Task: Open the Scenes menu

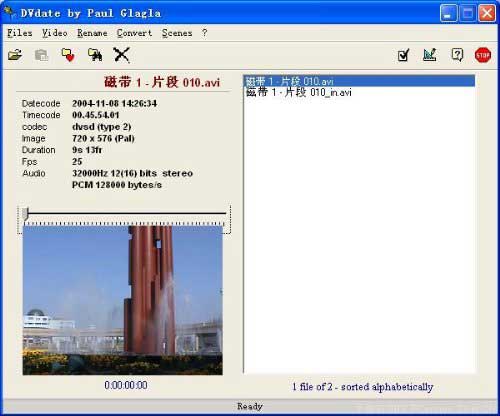Action: point(177,33)
